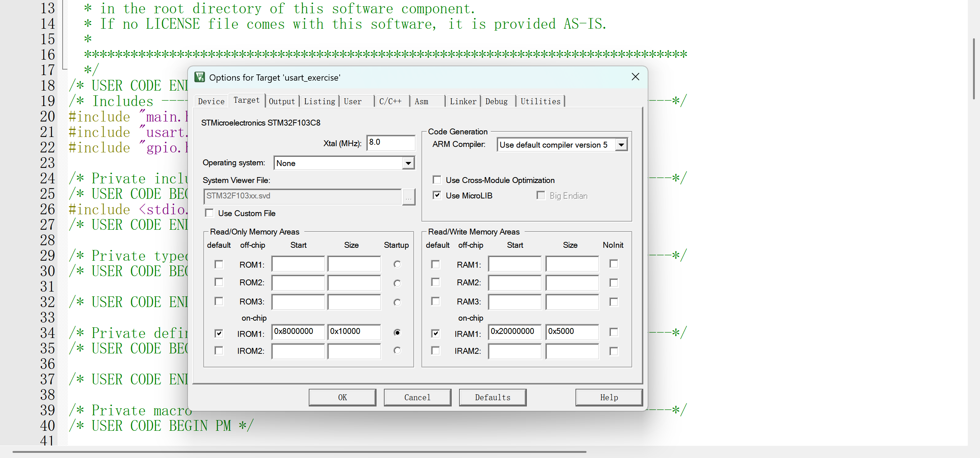The height and width of the screenshot is (458, 980).
Task: Switch to the Linker tab
Action: (463, 102)
